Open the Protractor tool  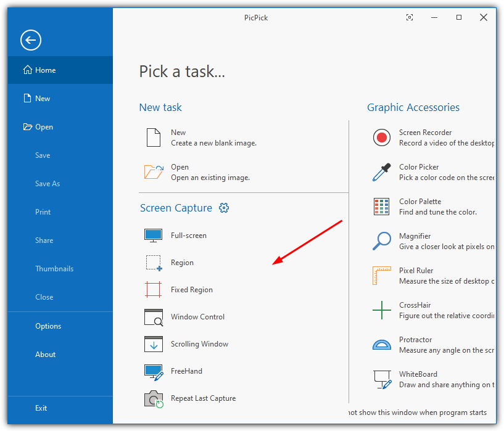pos(433,345)
